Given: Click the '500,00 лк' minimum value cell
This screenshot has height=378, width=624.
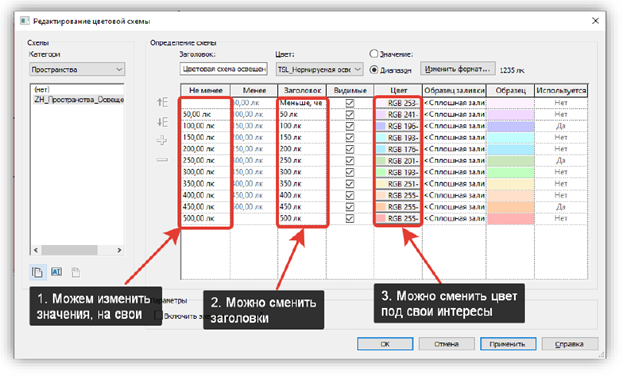Looking at the screenshot, I should click(x=205, y=218).
